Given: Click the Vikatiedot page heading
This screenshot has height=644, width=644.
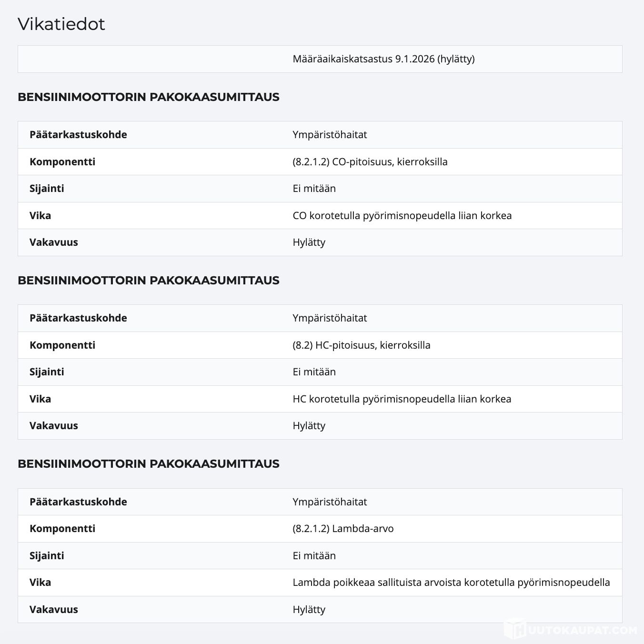Looking at the screenshot, I should pyautogui.click(x=61, y=24).
